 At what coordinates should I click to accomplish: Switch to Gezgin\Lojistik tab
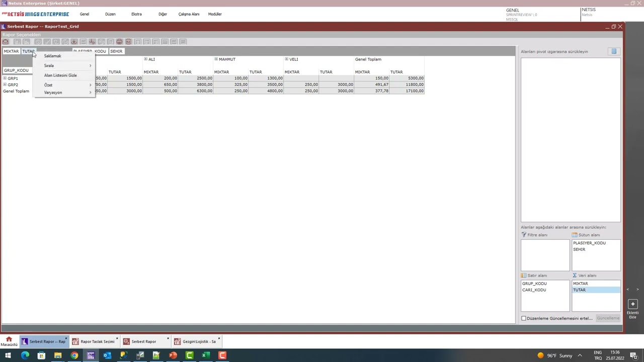(196, 341)
